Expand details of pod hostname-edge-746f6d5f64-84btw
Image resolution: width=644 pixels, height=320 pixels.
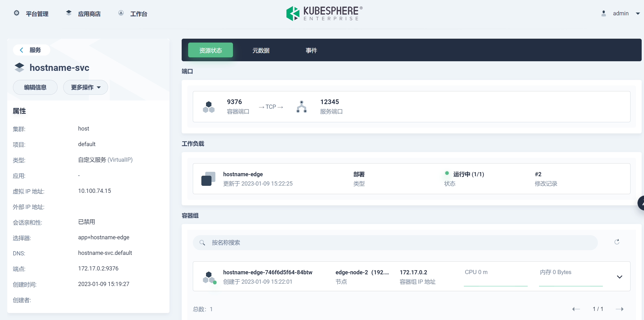pyautogui.click(x=620, y=277)
